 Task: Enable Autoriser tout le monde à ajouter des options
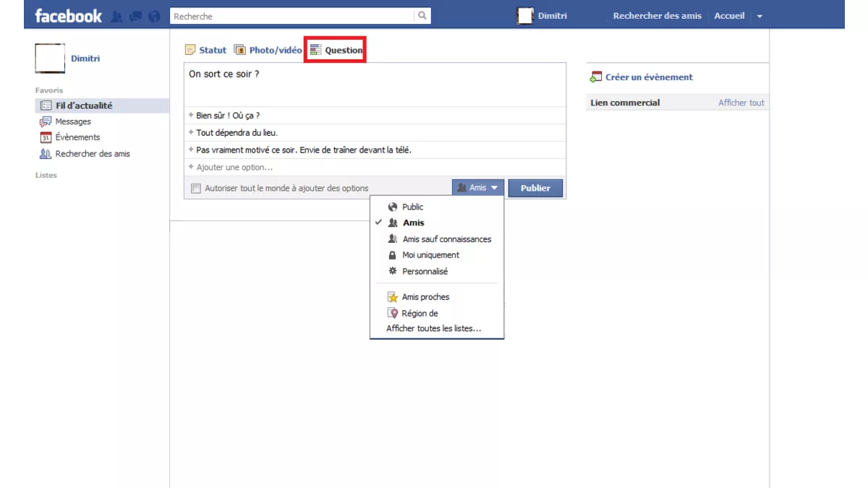pyautogui.click(x=196, y=189)
